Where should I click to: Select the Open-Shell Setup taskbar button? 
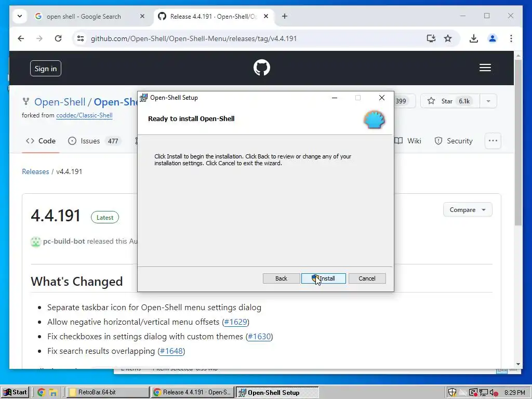click(x=277, y=392)
